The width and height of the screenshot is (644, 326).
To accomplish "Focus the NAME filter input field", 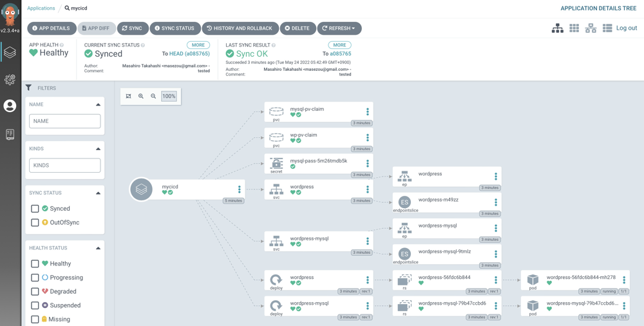I will tap(65, 121).
